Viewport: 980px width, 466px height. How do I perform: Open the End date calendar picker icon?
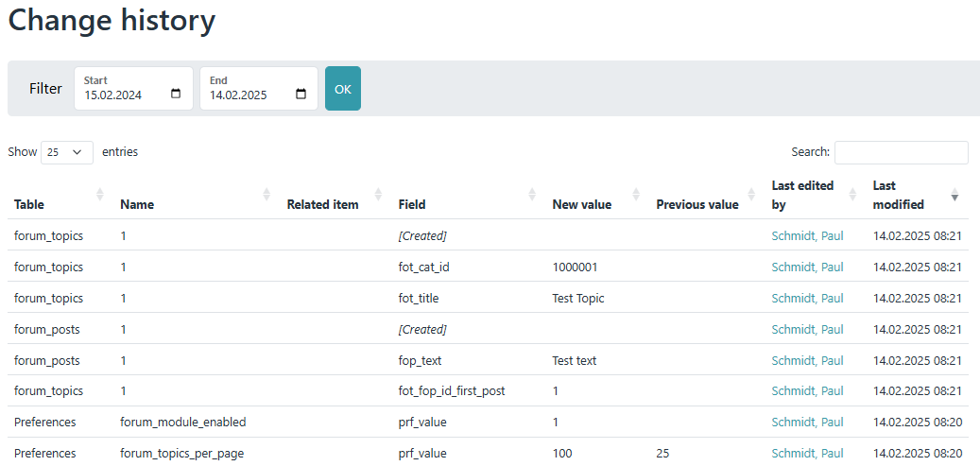[301, 95]
